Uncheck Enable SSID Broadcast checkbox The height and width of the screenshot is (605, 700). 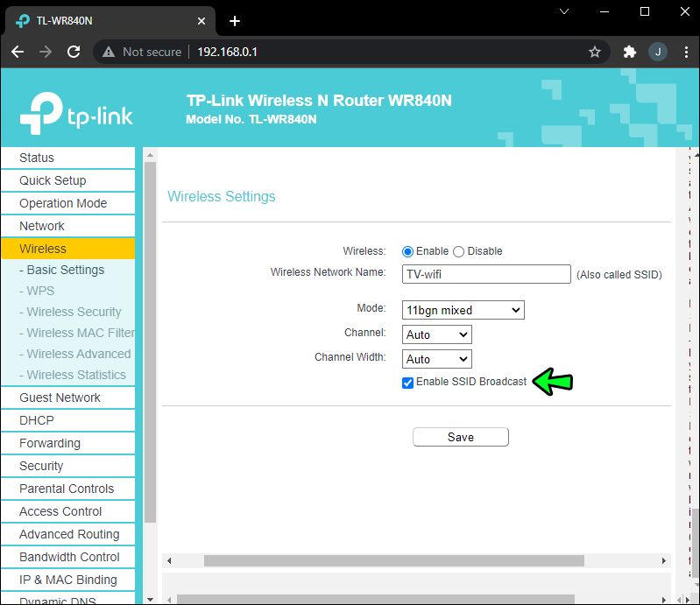pyautogui.click(x=407, y=382)
